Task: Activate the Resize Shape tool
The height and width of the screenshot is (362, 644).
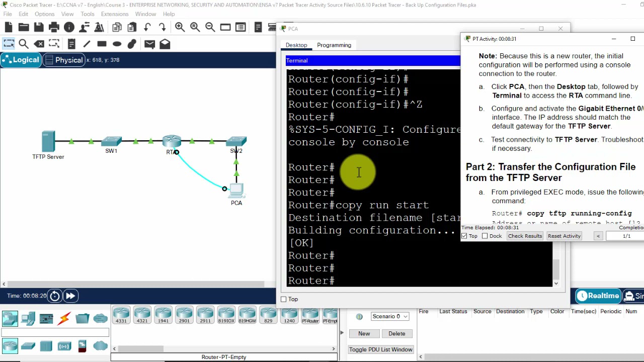Action: (54, 44)
